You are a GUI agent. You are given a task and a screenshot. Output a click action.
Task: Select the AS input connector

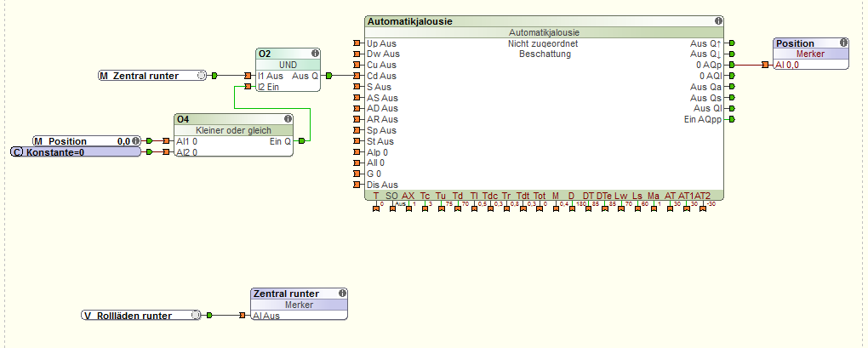pyautogui.click(x=357, y=98)
